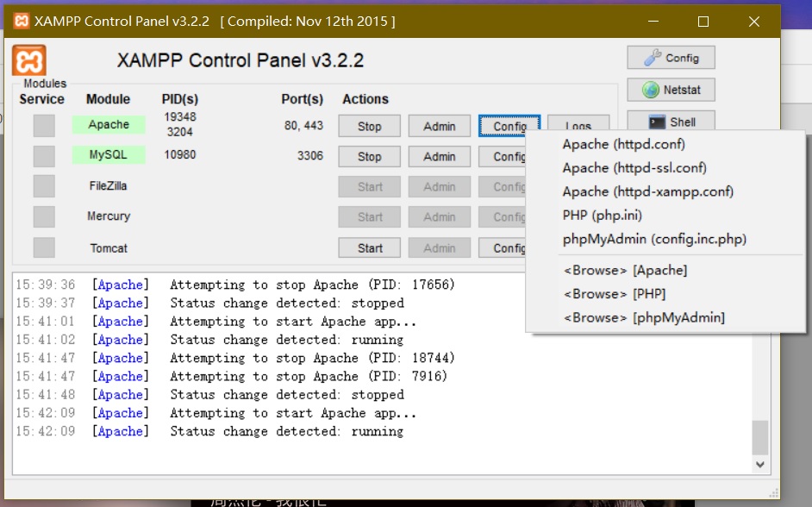Open the Config settings with the wrench icon

click(671, 58)
